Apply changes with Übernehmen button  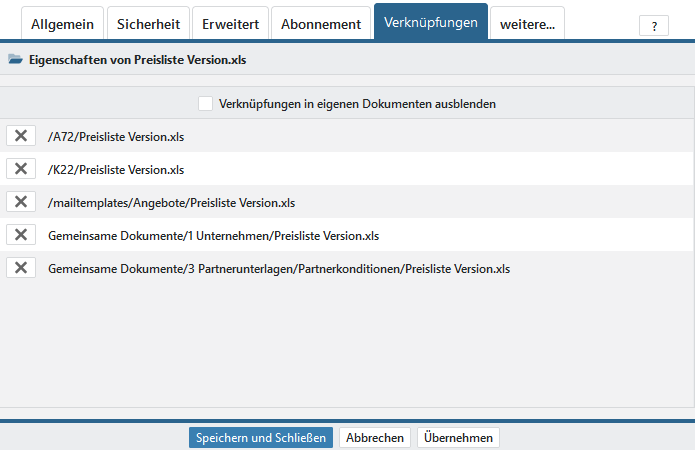pos(458,438)
